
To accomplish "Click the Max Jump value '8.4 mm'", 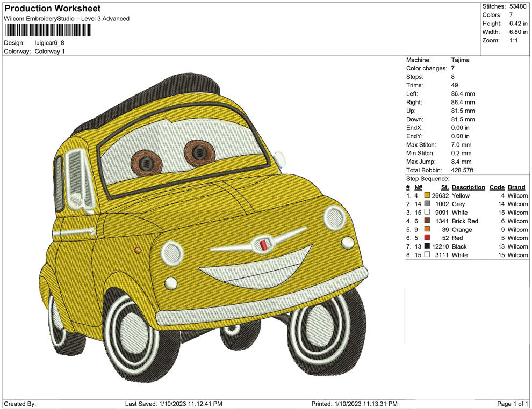I will click(x=461, y=162).
